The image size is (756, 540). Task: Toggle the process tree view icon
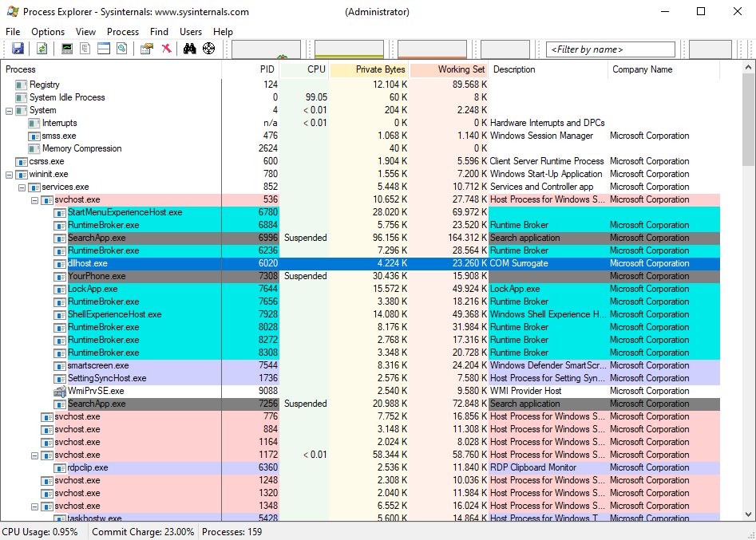(x=85, y=49)
